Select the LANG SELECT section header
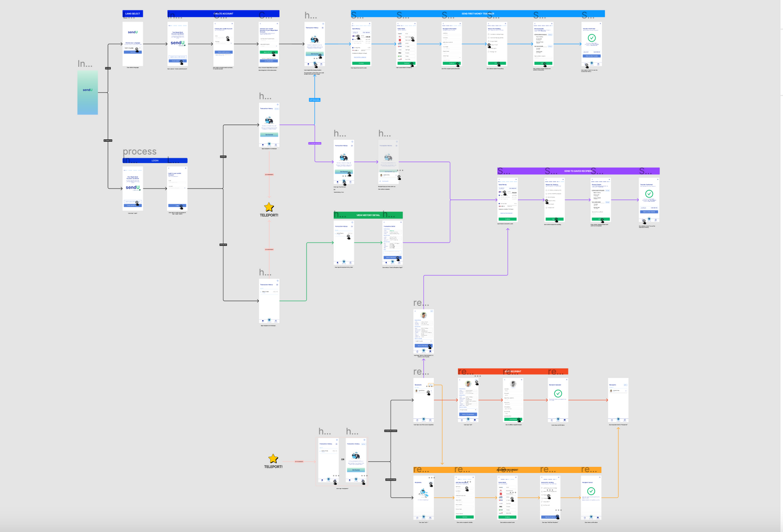783x532 pixels. (x=133, y=14)
